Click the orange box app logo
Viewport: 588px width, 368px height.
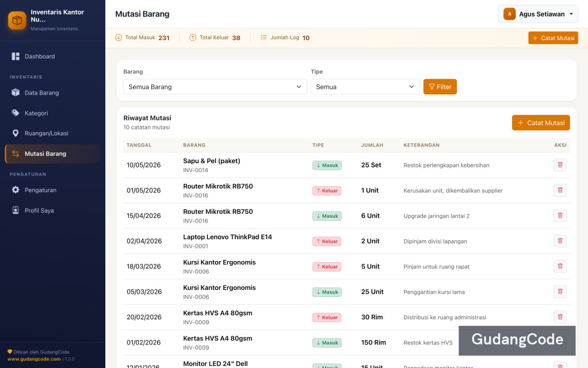click(x=17, y=20)
